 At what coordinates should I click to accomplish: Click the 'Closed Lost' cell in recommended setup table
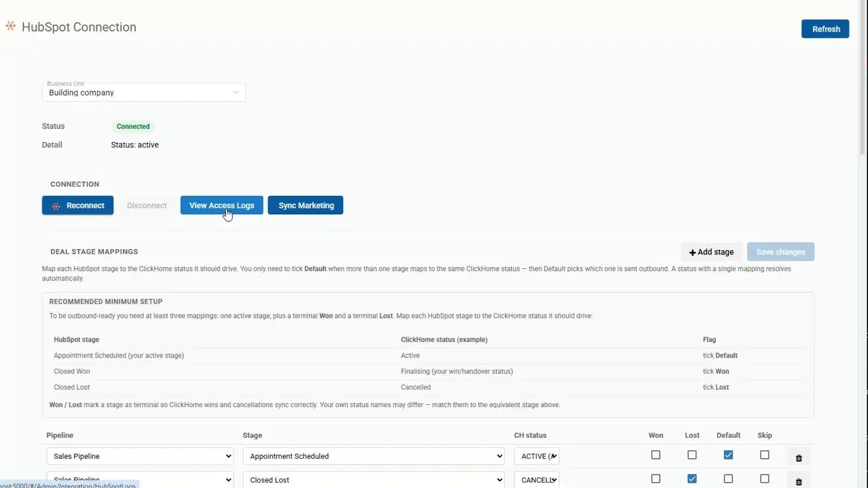click(72, 387)
